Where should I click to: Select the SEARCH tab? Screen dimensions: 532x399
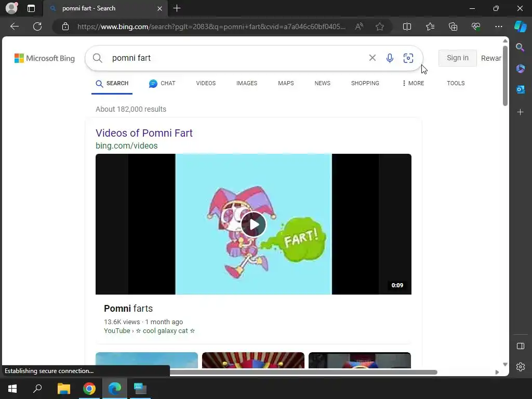point(112,84)
